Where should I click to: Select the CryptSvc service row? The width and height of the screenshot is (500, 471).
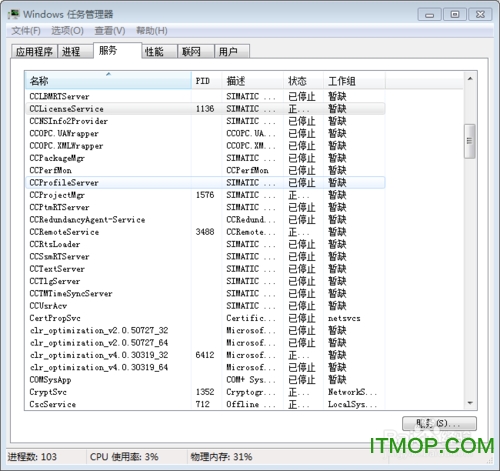[x=205, y=392]
